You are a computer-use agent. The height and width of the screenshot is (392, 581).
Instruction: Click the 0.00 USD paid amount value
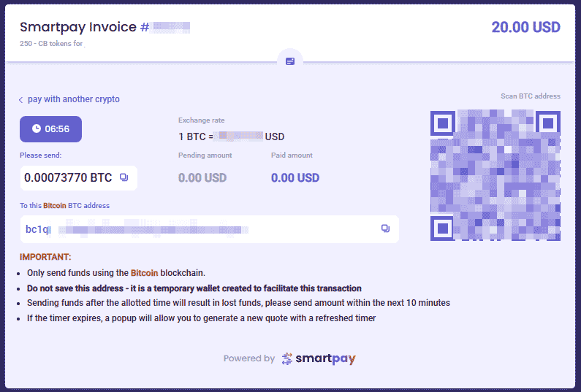click(295, 177)
